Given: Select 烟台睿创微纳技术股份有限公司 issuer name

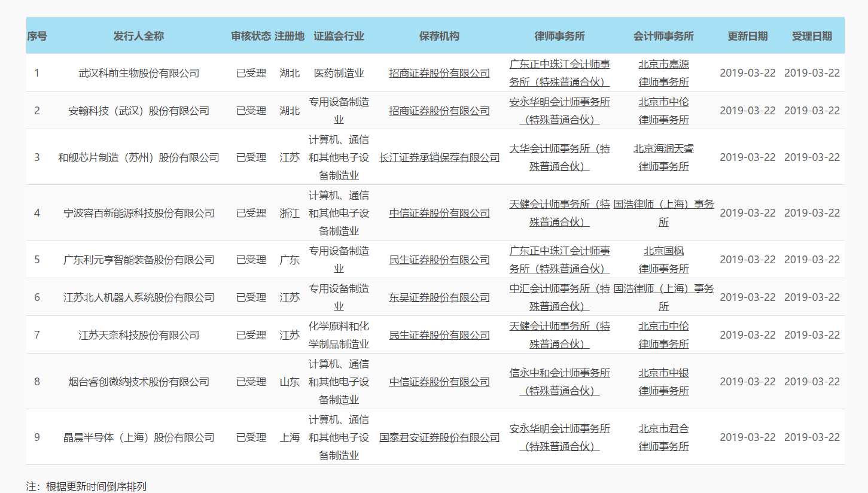Looking at the screenshot, I should pos(139,382).
